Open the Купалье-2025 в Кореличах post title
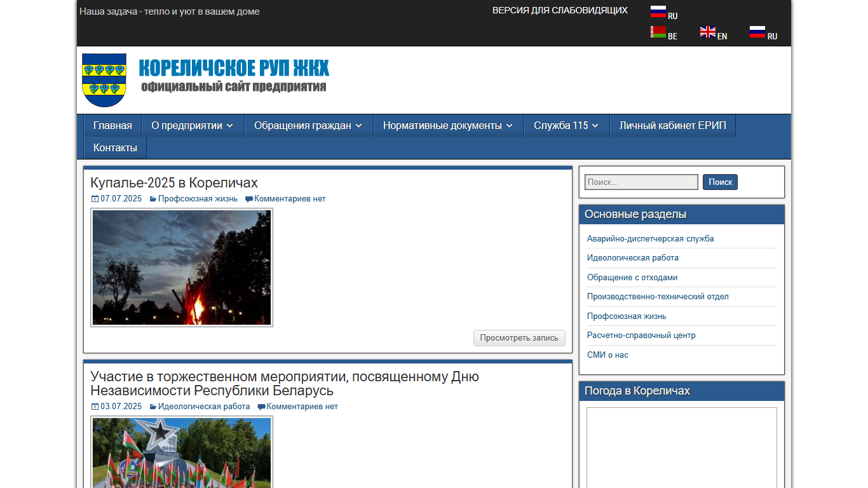Viewport: 868px width, 488px height. [174, 182]
